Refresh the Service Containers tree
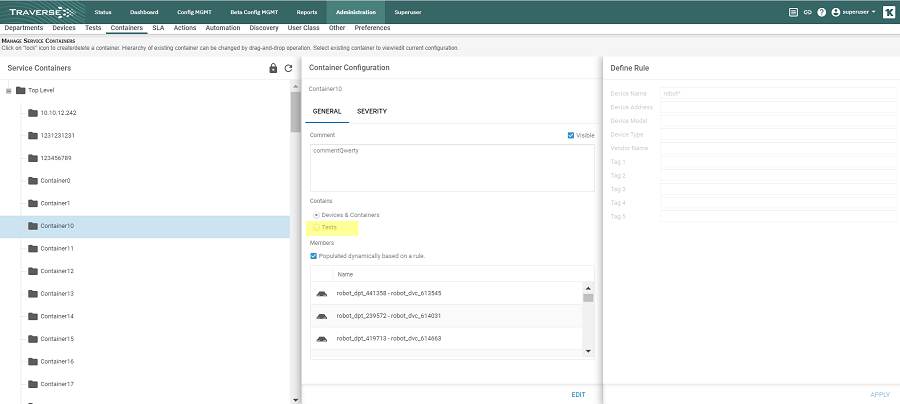 pos(289,68)
